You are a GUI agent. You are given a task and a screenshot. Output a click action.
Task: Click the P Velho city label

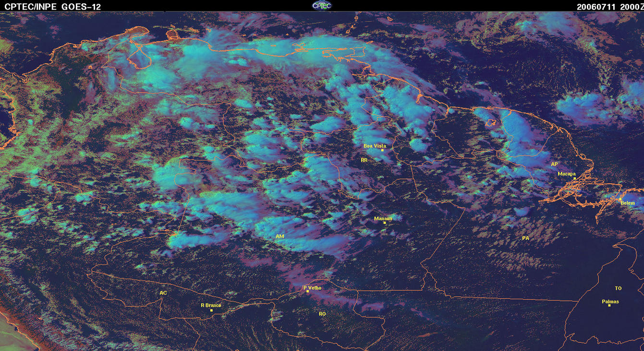[x=313, y=288]
